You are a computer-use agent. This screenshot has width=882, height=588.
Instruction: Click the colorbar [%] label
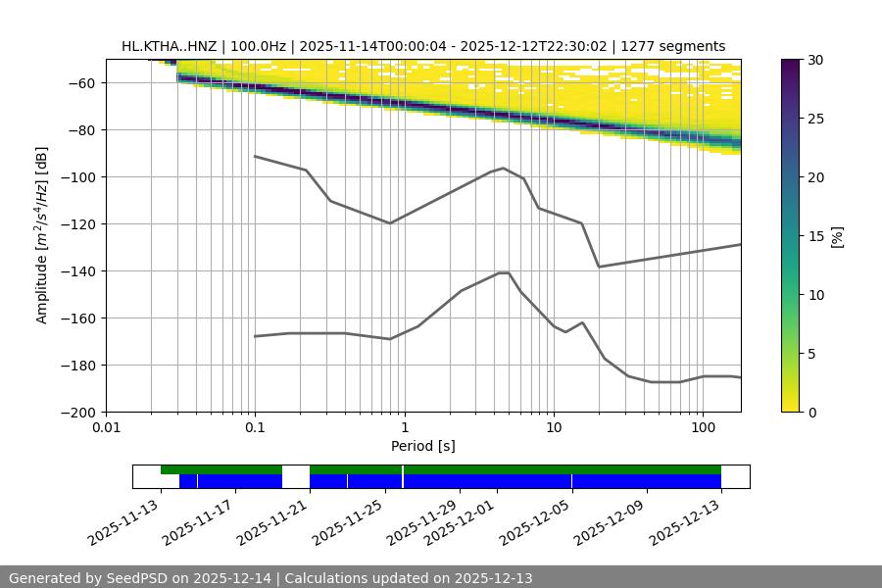point(837,236)
